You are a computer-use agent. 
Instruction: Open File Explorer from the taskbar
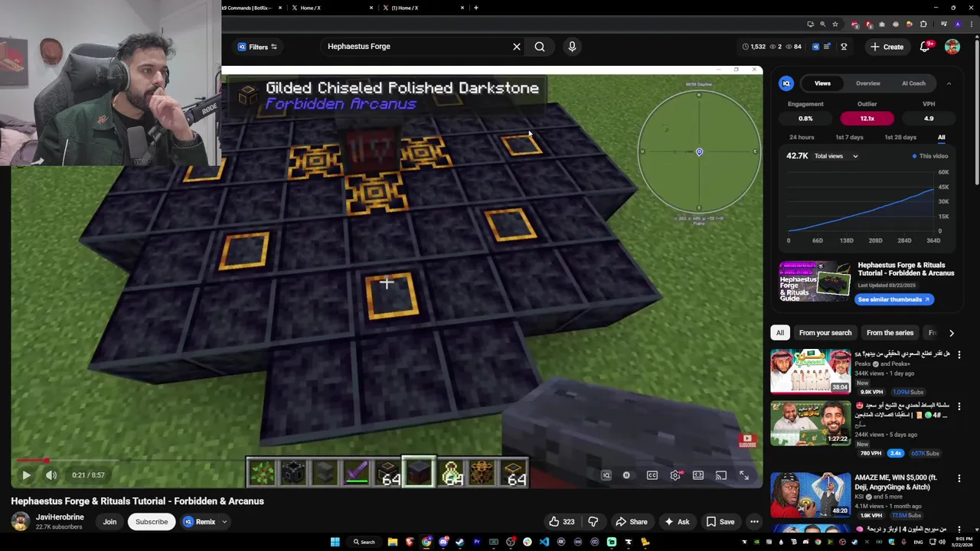click(392, 542)
